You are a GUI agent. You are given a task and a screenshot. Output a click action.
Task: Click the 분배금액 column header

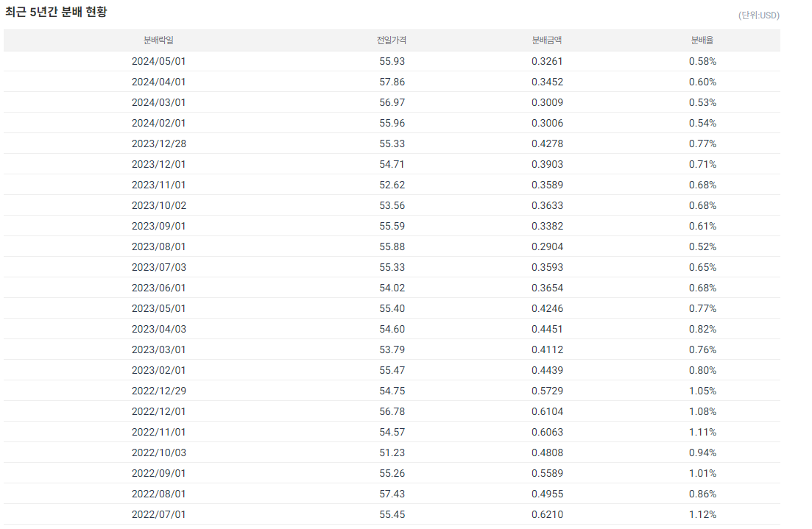tap(547, 40)
